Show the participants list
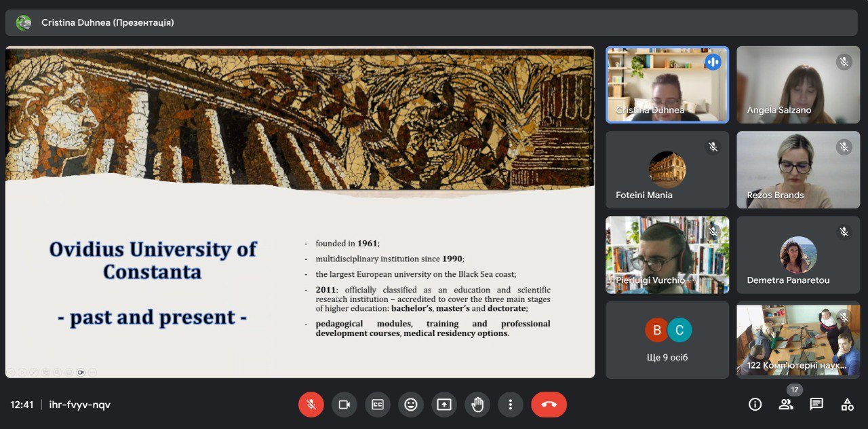Image resolution: width=868 pixels, height=429 pixels. coord(786,405)
